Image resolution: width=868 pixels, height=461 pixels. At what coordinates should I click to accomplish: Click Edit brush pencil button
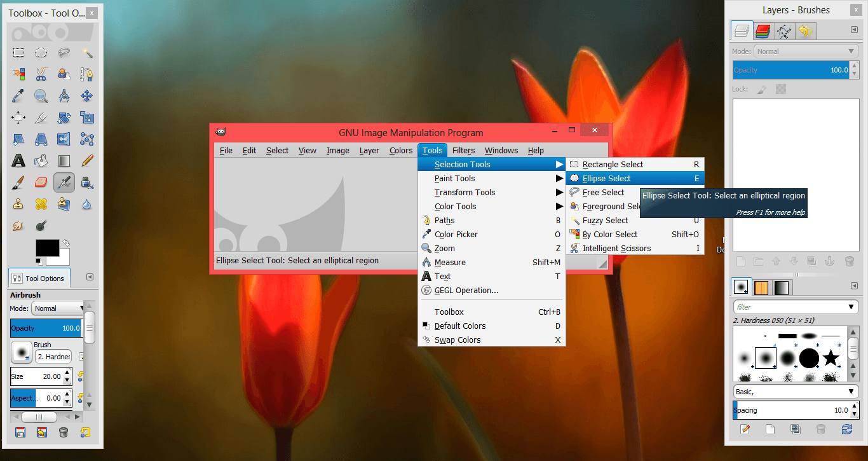[745, 429]
